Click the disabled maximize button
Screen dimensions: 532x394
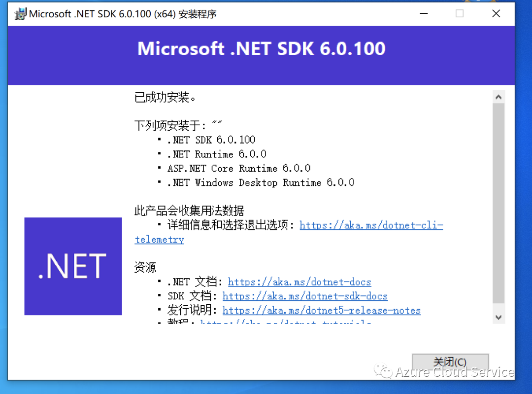[460, 14]
